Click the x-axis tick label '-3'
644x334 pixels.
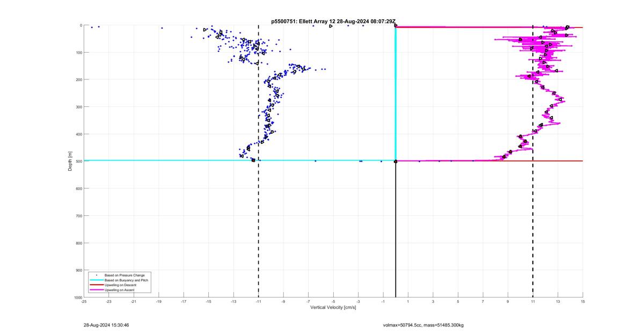358,301
